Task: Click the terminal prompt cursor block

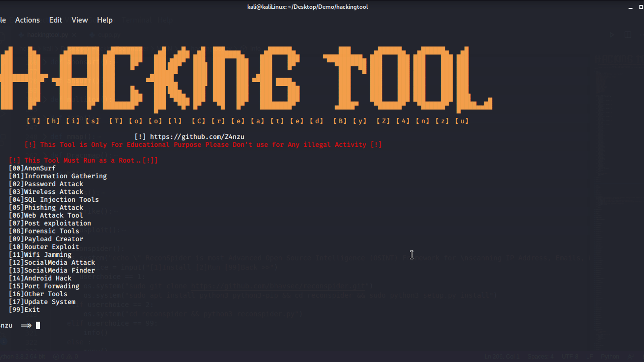Action: [x=38, y=325]
